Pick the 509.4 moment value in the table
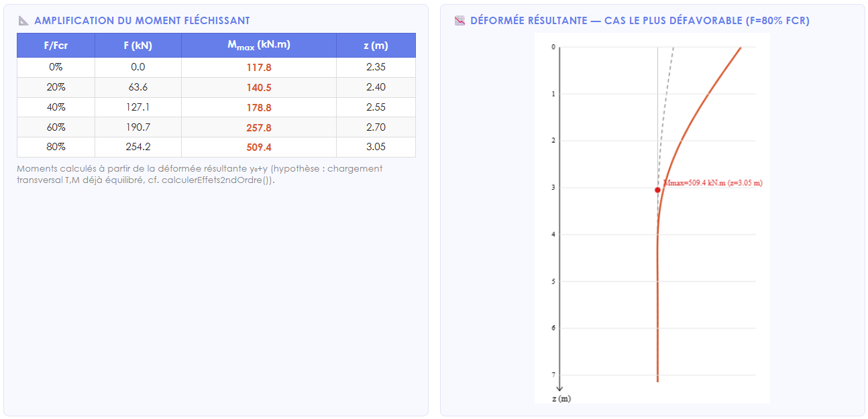Viewport: 868px width, 419px height. coord(259,147)
